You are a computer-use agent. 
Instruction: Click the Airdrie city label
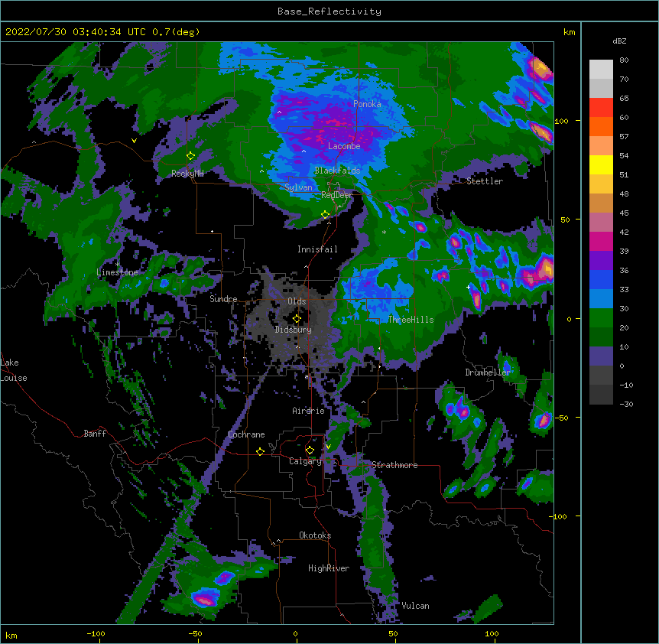309,411
